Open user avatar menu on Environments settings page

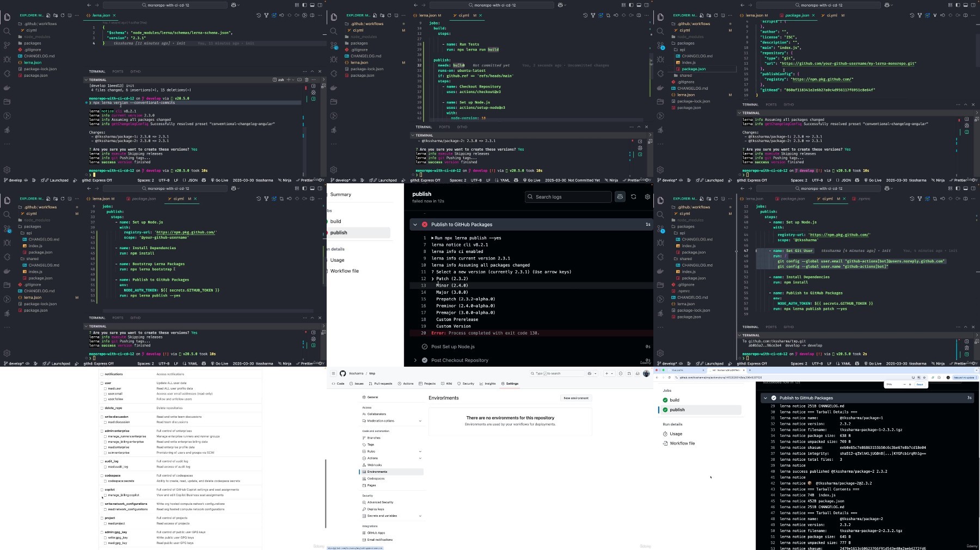(x=646, y=374)
